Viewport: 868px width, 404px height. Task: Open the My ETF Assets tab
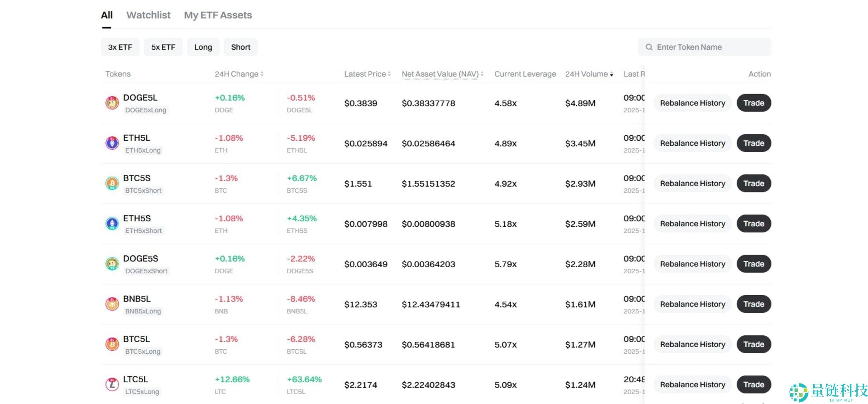pyautogui.click(x=218, y=15)
